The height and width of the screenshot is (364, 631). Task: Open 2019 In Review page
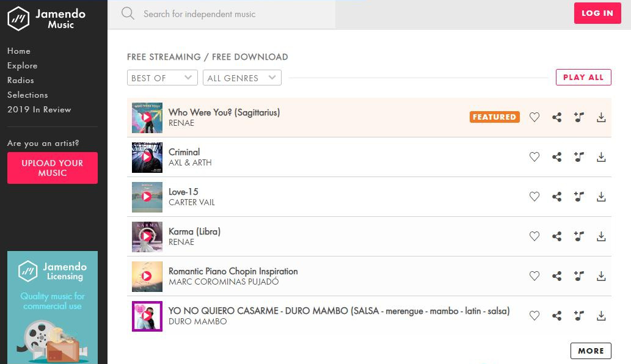point(39,109)
